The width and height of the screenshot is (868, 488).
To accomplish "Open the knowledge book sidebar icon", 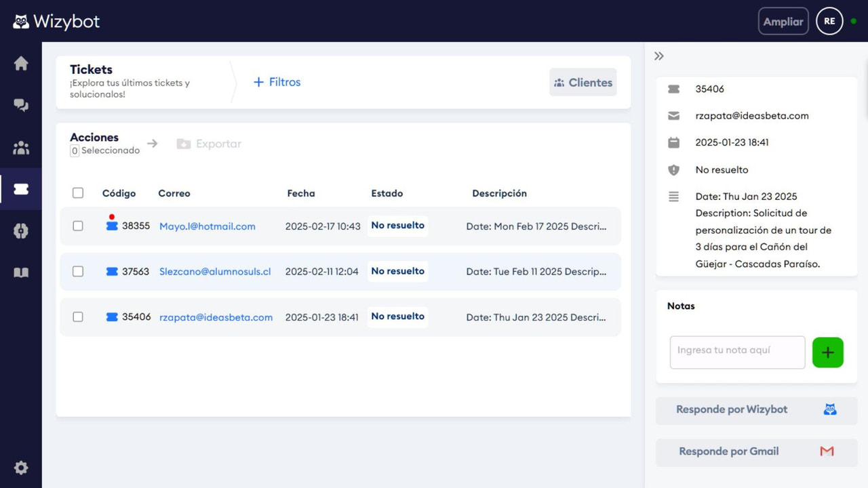I will [x=21, y=273].
